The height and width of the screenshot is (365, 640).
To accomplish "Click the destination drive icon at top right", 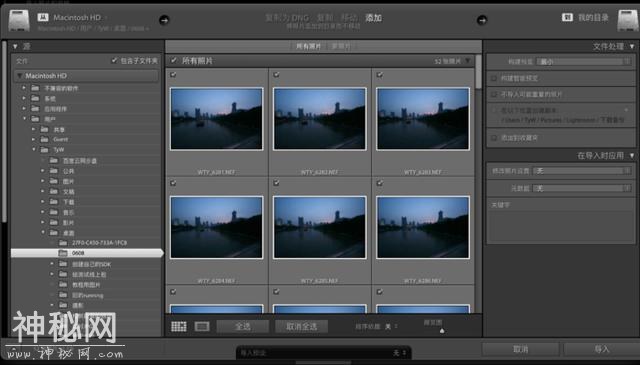I will [628, 20].
